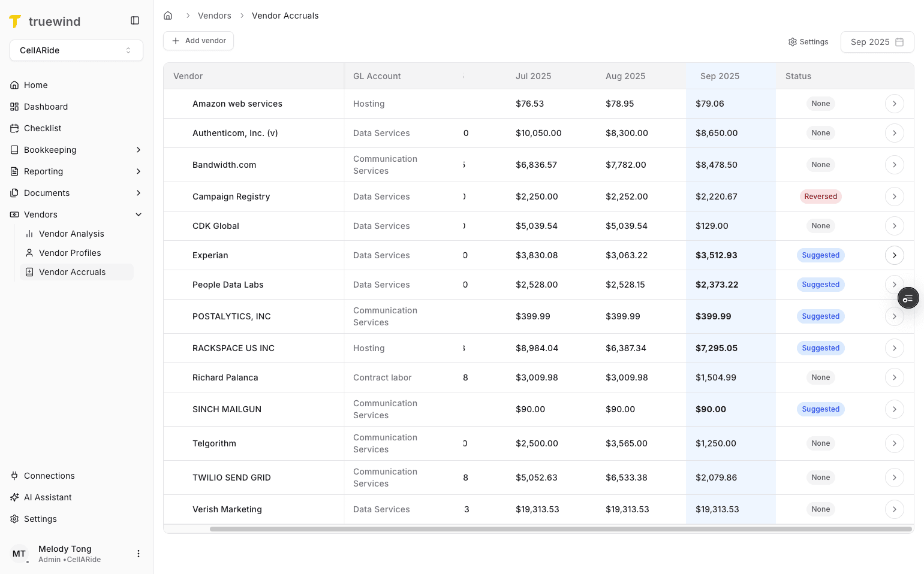Collapse the sidebar panel icon
The width and height of the screenshot is (924, 574).
coord(135,20)
